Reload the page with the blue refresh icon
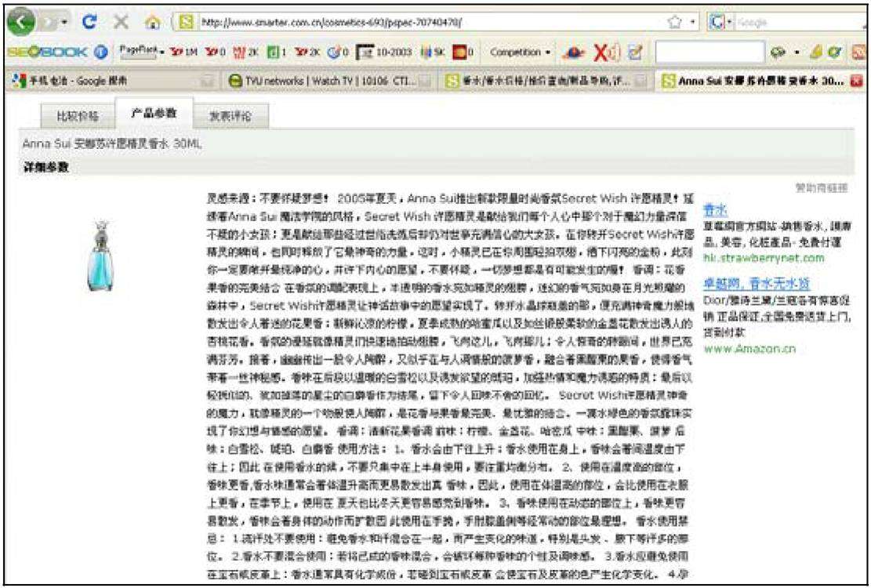The height and width of the screenshot is (588, 871). click(x=89, y=22)
